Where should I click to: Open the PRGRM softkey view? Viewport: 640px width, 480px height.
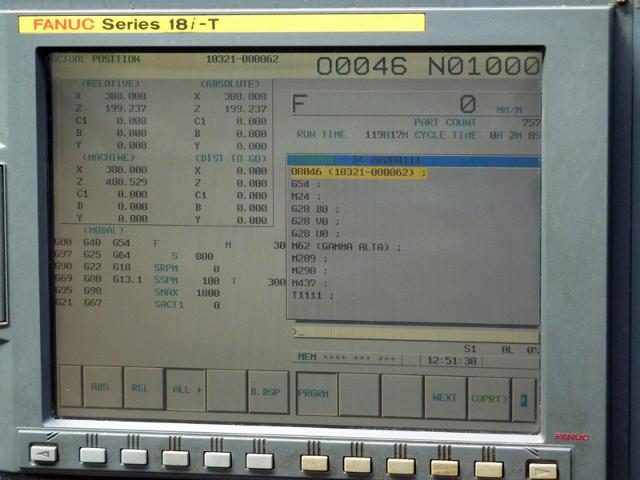[316, 394]
